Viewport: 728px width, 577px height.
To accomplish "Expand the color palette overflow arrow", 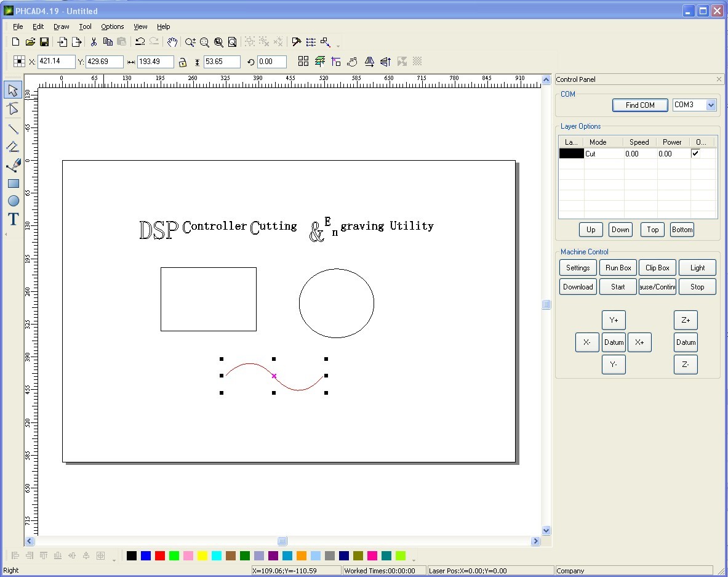I will tap(414, 560).
